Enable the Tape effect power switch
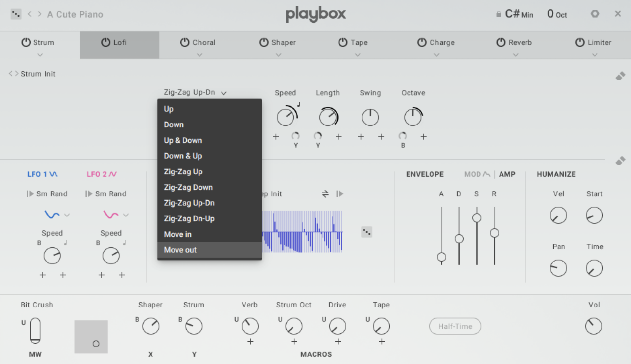The height and width of the screenshot is (364, 631). 343,42
